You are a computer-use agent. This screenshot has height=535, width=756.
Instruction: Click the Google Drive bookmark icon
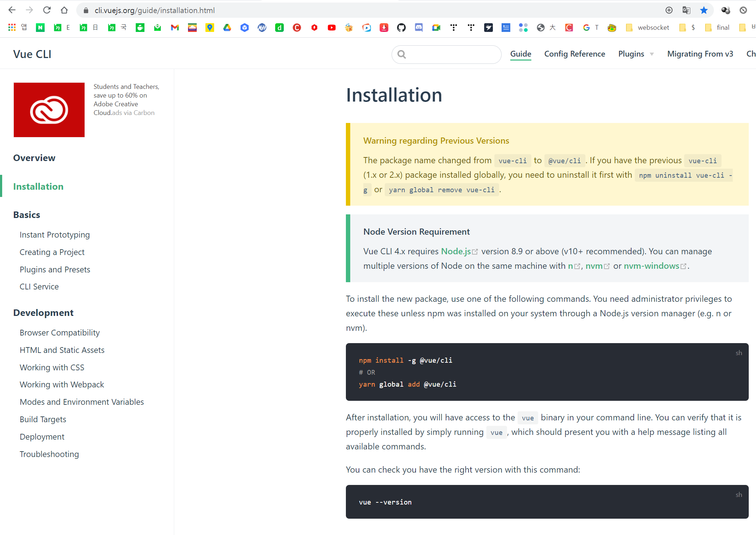[227, 28]
